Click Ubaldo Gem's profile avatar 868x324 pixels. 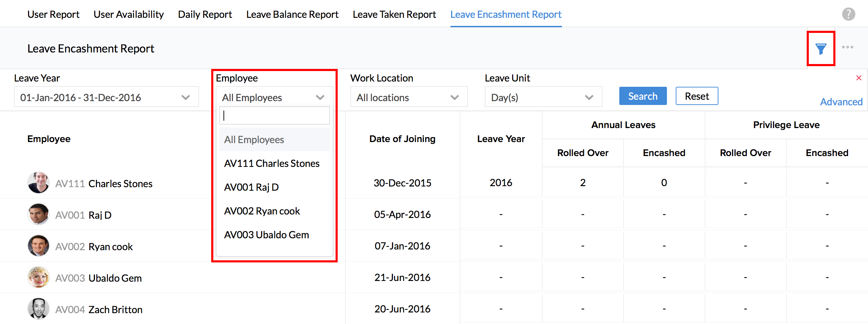(38, 277)
